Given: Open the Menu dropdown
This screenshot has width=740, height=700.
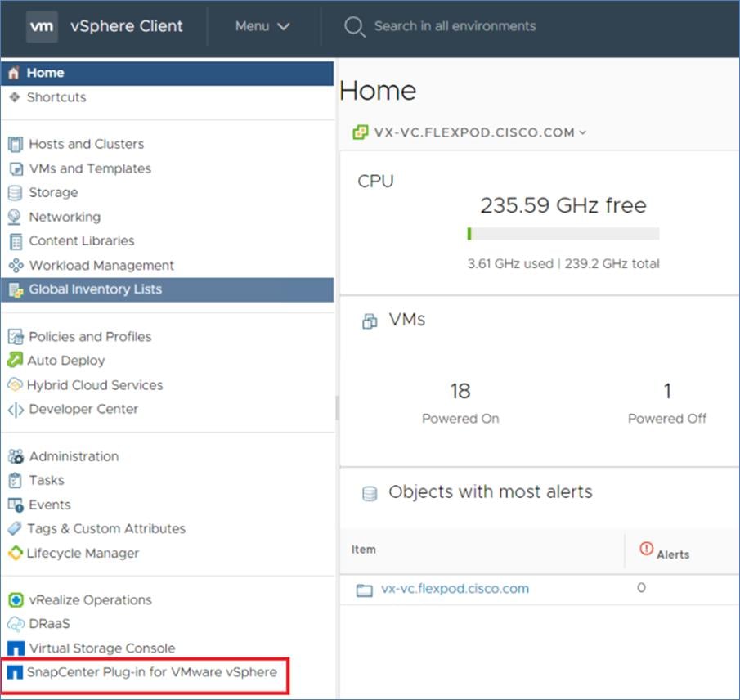Looking at the screenshot, I should pyautogui.click(x=262, y=26).
